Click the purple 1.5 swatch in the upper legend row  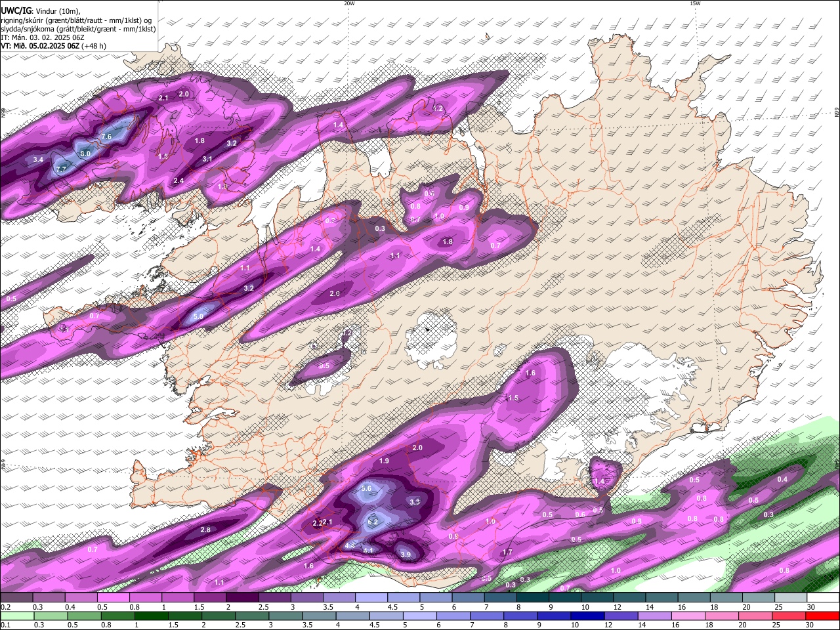tap(209, 598)
